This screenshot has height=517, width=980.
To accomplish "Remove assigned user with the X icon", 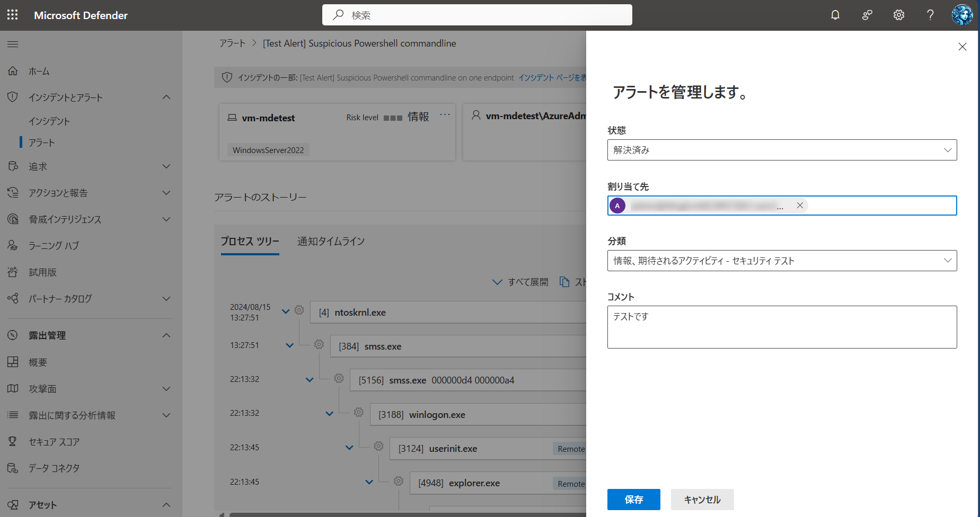I will (800, 206).
